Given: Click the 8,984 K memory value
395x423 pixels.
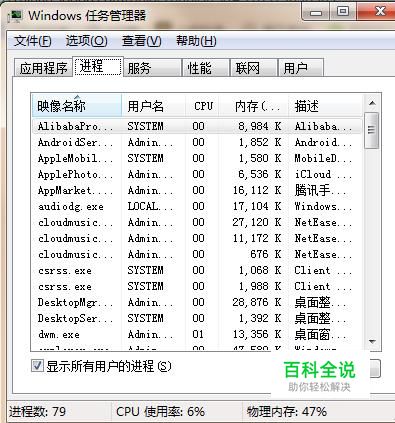Looking at the screenshot, I should coord(260,126).
